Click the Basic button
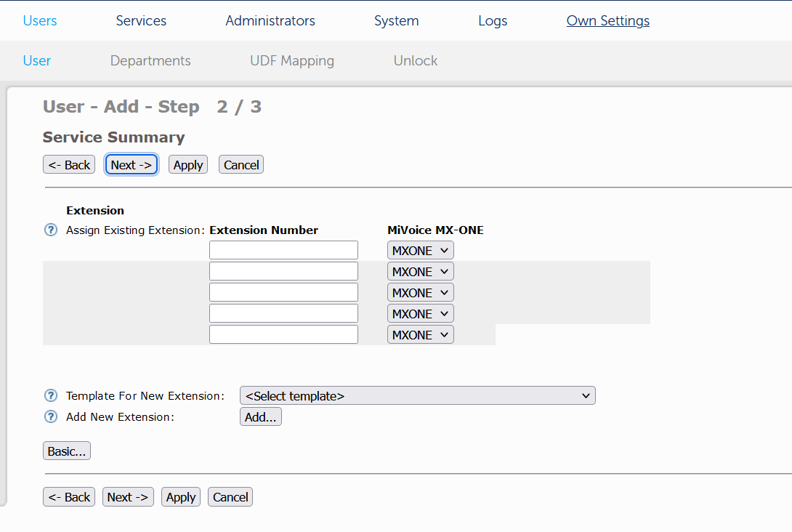Screen dimensions: 792x532 (x=66, y=451)
